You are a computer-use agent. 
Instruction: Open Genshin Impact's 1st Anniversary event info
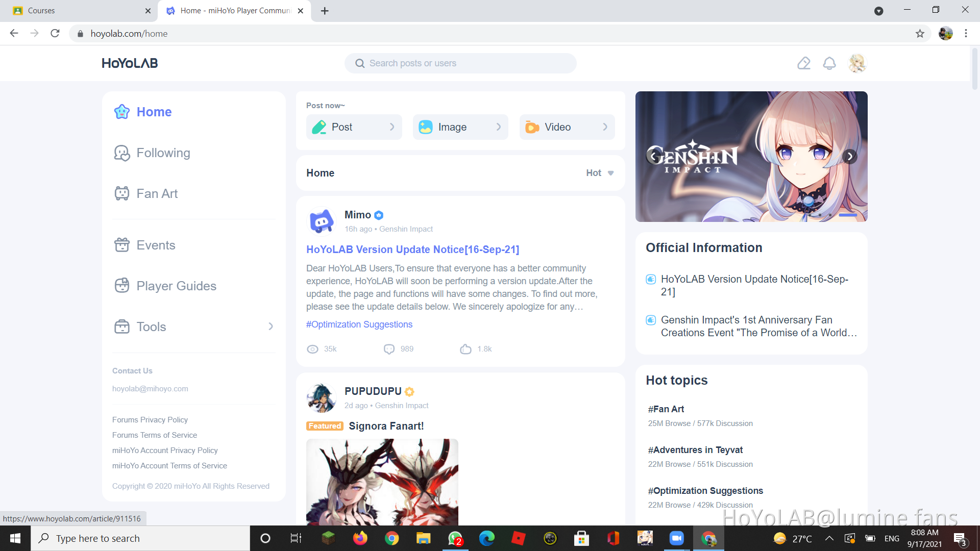[x=758, y=326]
